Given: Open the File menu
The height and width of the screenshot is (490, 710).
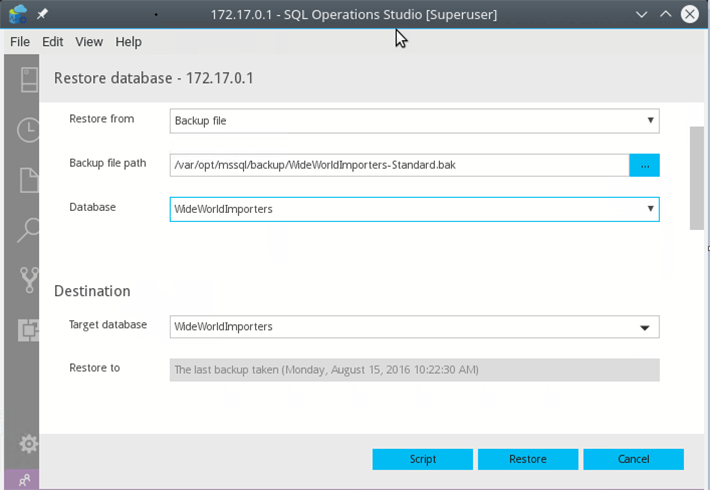Looking at the screenshot, I should [20, 42].
